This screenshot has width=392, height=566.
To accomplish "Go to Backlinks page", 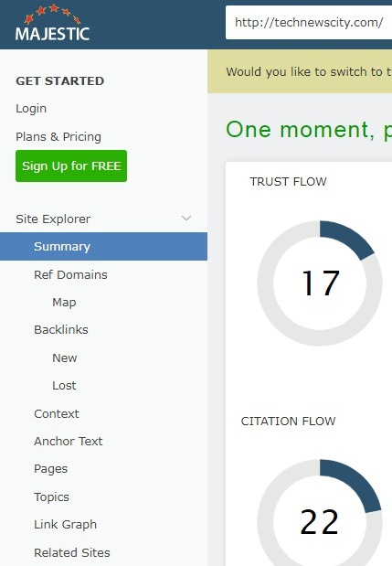I will click(x=61, y=329).
